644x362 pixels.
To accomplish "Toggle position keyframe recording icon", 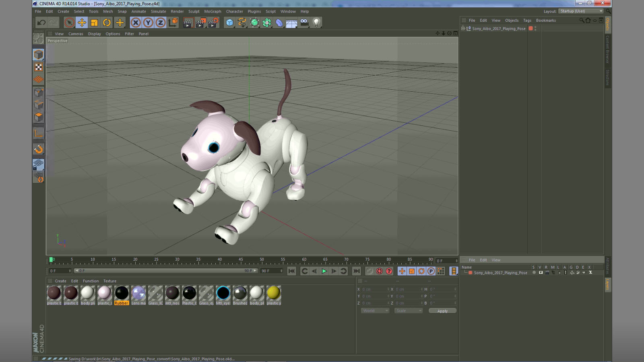I will 402,271.
